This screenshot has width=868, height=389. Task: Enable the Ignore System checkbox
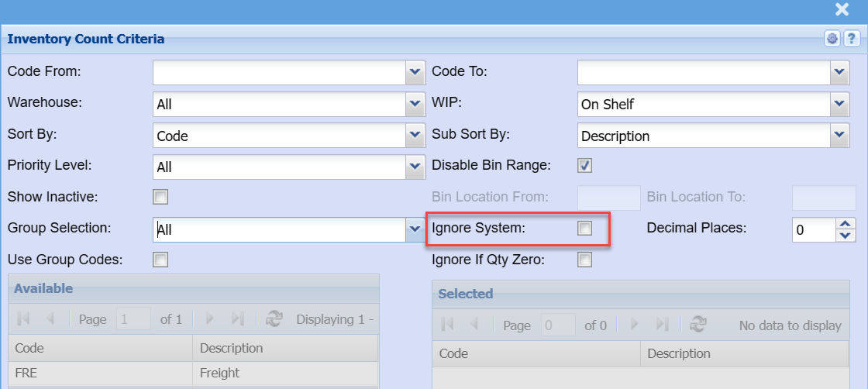coord(585,229)
